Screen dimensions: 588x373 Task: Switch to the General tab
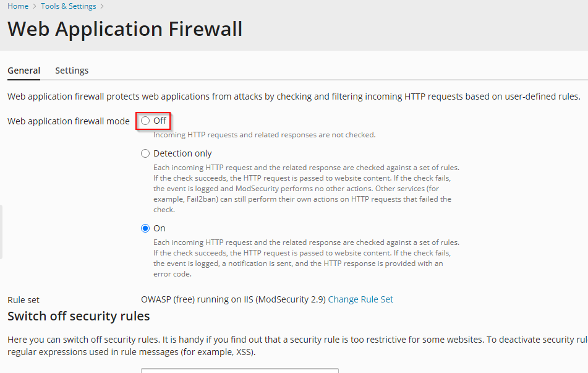(x=24, y=71)
